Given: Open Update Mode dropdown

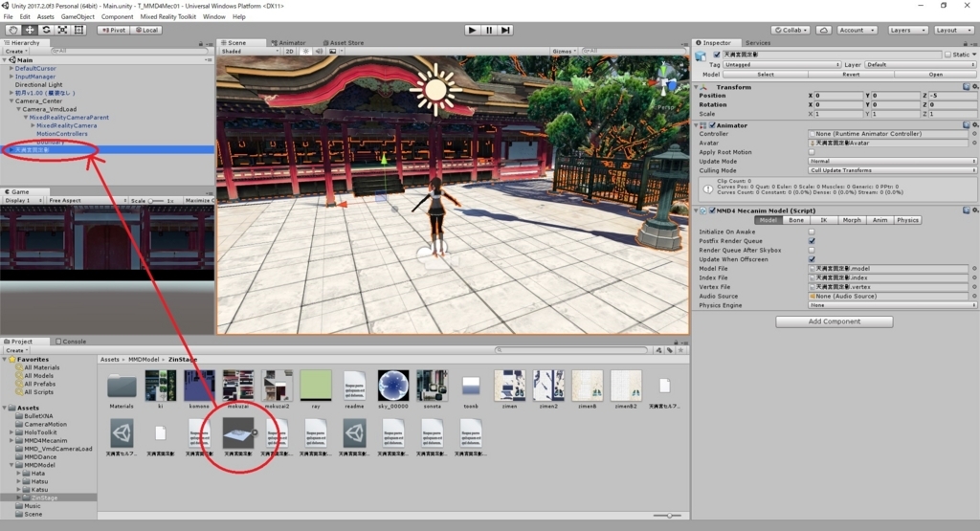Looking at the screenshot, I should [892, 161].
